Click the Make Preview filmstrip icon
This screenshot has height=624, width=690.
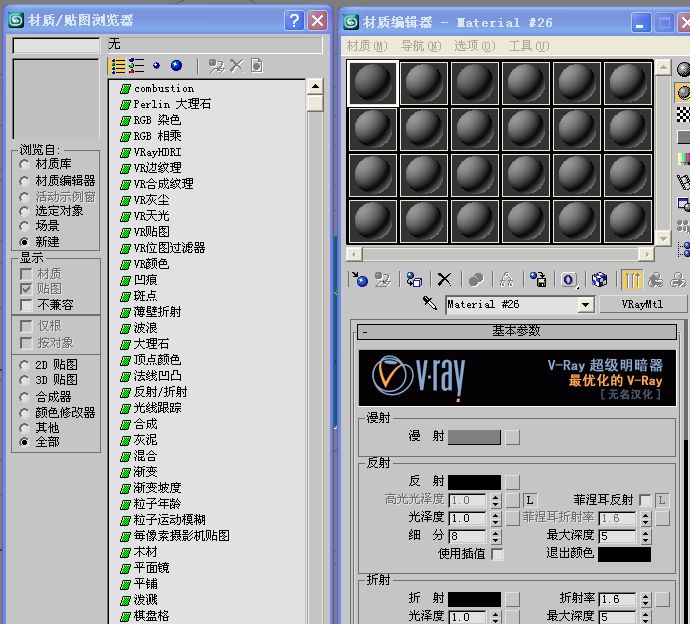coord(683,181)
